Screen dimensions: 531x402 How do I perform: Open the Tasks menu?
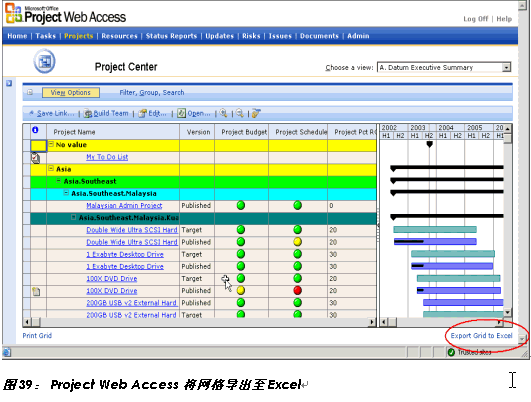tap(45, 36)
